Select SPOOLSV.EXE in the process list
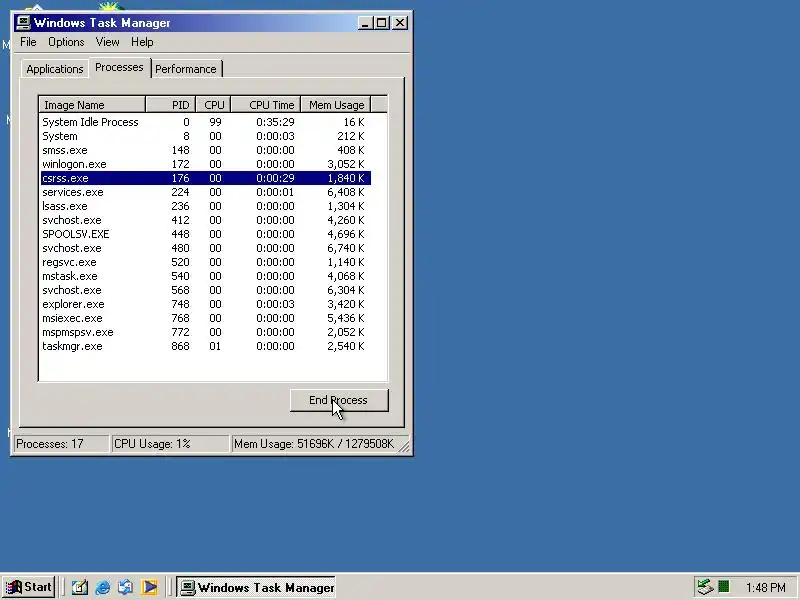Viewport: 800px width, 600px height. tap(206, 234)
